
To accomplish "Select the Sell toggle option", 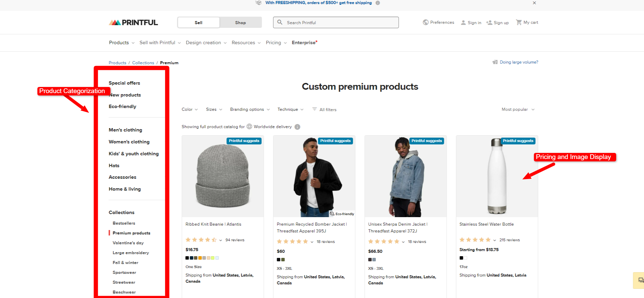I will [x=198, y=22].
